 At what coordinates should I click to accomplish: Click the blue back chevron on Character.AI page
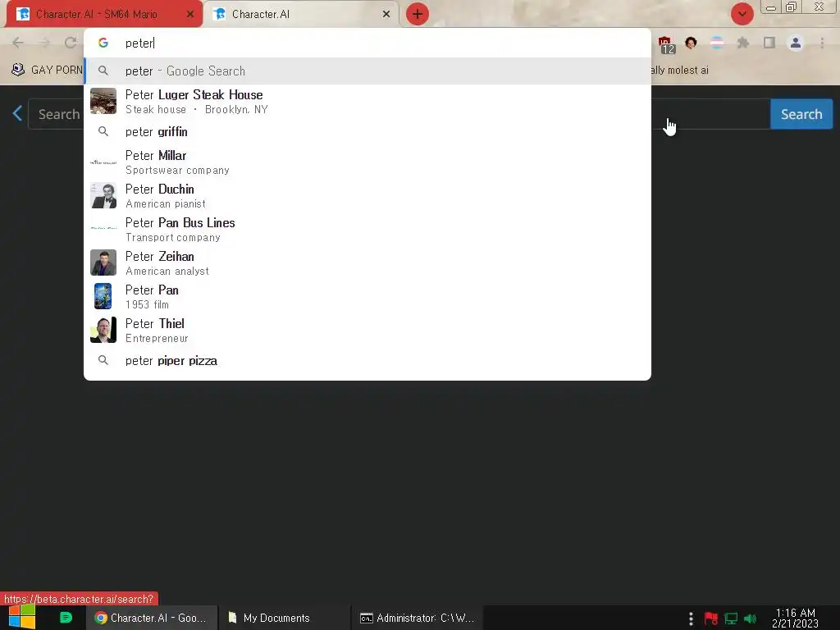click(x=17, y=113)
